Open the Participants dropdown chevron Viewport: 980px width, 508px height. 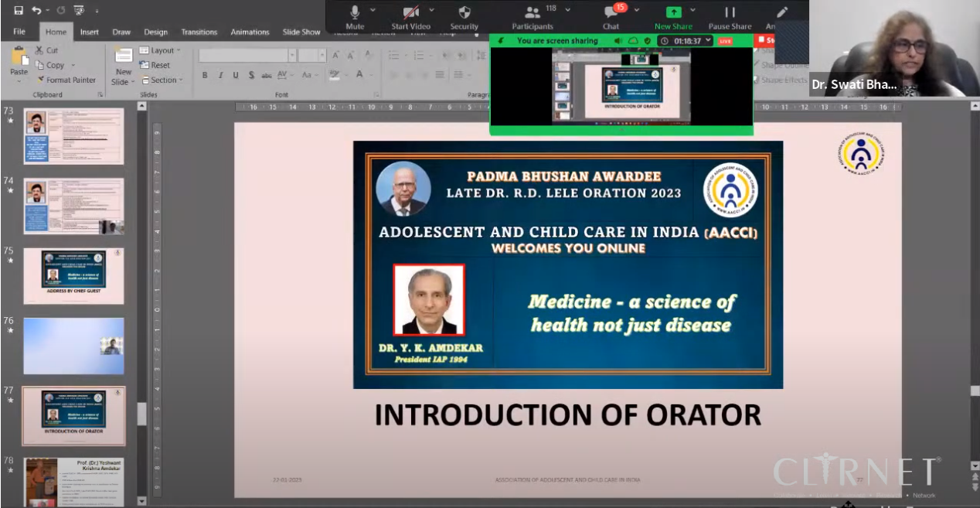pyautogui.click(x=570, y=9)
